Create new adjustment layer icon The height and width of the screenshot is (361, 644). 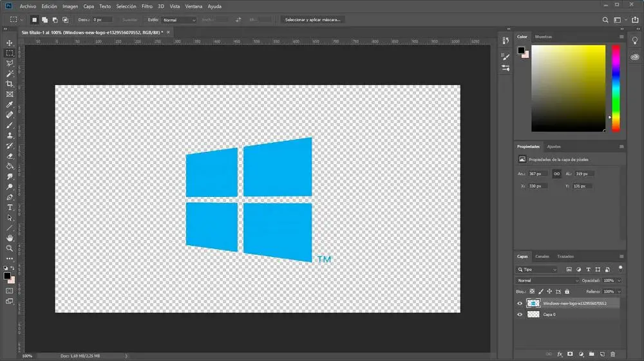[x=581, y=354]
